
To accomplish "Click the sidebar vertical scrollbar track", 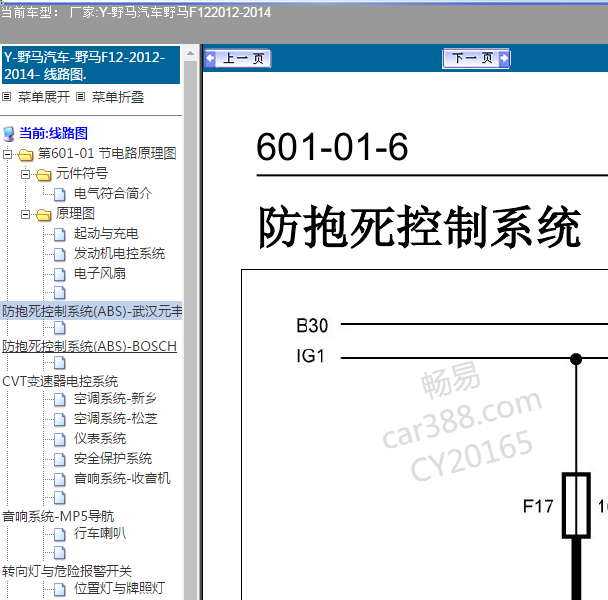I will [190, 330].
